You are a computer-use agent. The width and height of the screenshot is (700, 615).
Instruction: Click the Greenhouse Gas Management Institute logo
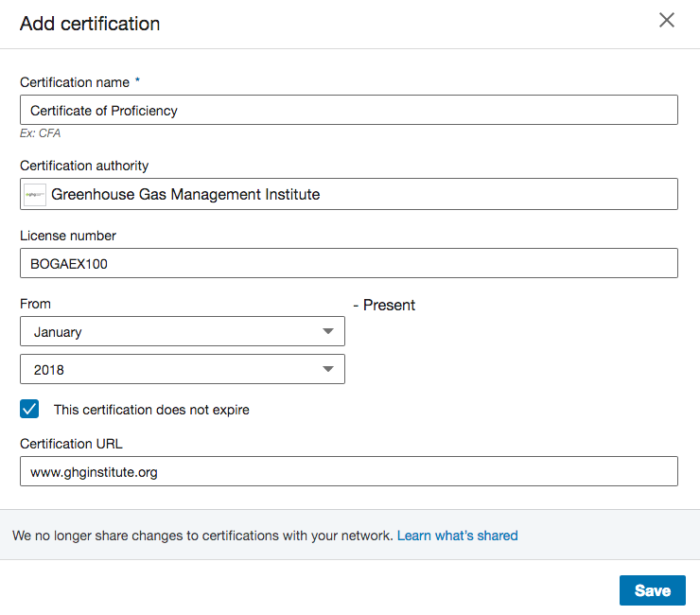[35, 195]
